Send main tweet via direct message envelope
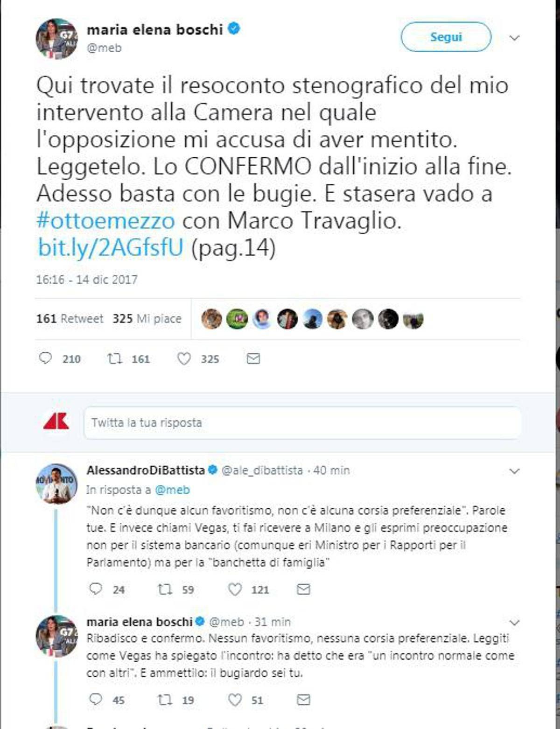Viewport: 560px width, 729px height. click(253, 358)
